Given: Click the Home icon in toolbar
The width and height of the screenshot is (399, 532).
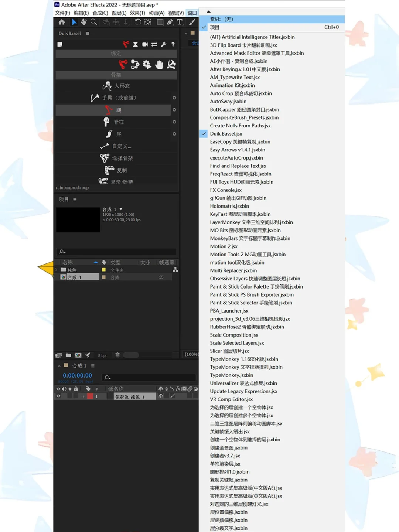Looking at the screenshot, I should pyautogui.click(x=62, y=22).
